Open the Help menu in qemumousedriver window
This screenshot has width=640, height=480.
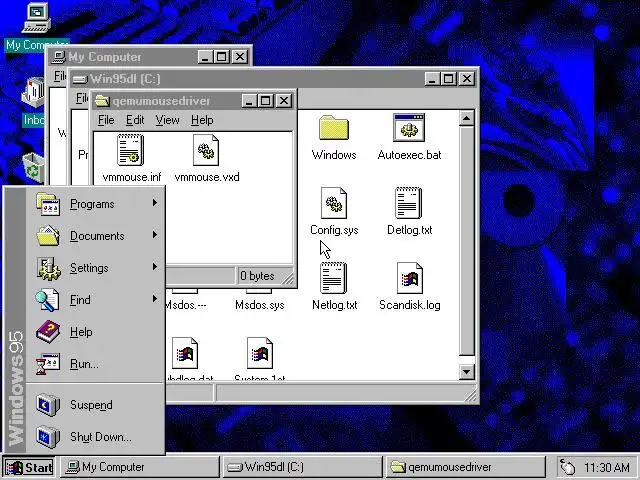(x=202, y=120)
